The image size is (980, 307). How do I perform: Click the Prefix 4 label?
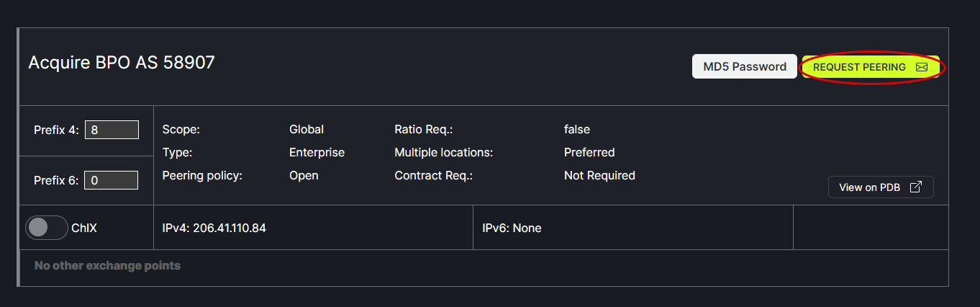(x=56, y=130)
